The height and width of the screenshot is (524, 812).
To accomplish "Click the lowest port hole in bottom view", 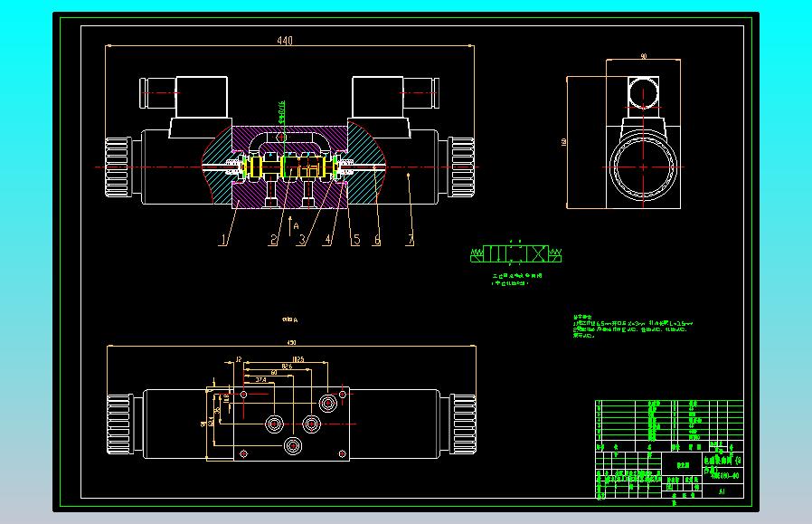I will point(293,445).
